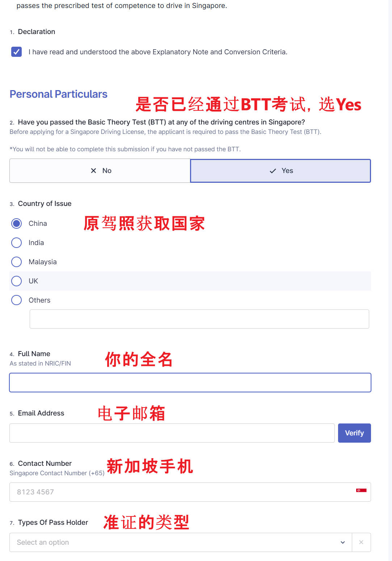This screenshot has width=392, height=561.
Task: Click the Full Name input field
Action: (x=190, y=382)
